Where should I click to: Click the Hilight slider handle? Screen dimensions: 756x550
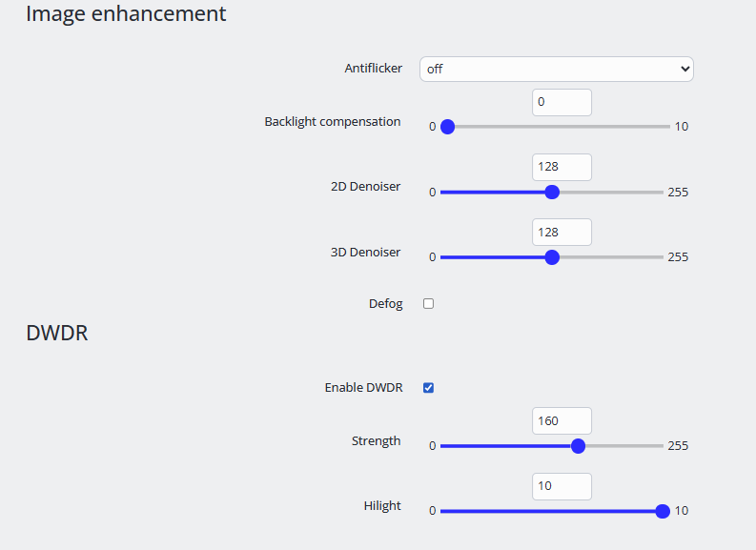663,511
